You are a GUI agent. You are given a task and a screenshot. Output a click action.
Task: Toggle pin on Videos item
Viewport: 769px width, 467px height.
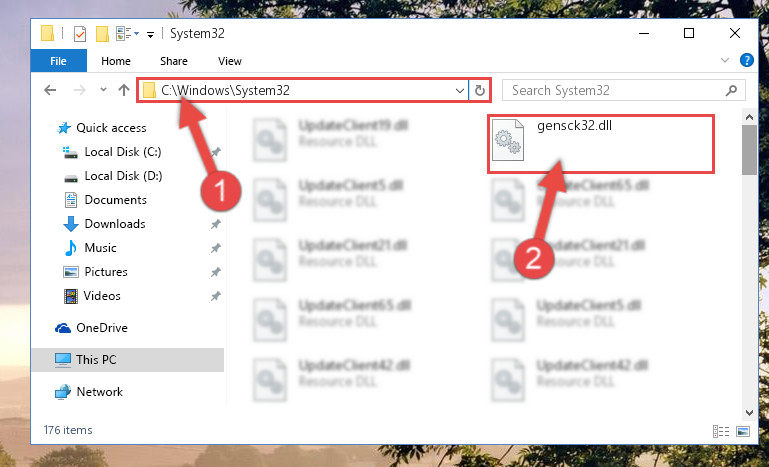point(215,296)
